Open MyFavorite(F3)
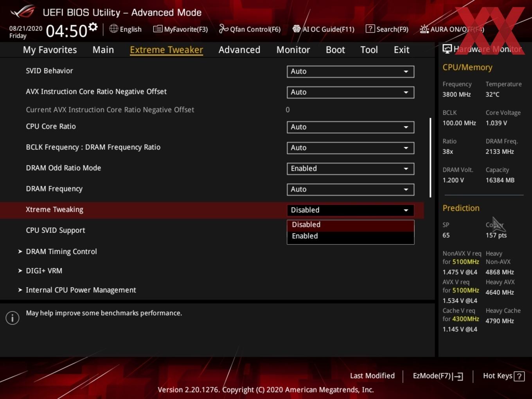The height and width of the screenshot is (399, 532). (180, 29)
